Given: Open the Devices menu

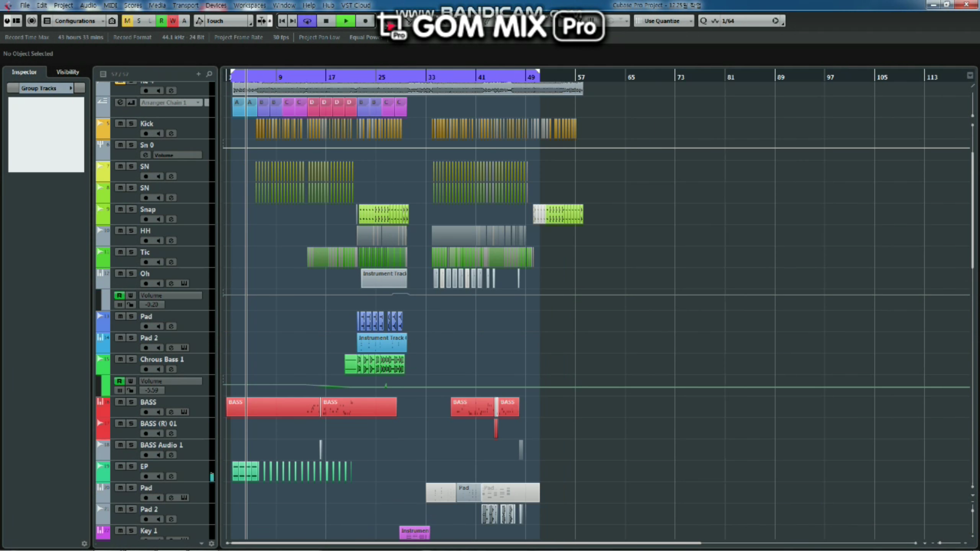Looking at the screenshot, I should 215,5.
